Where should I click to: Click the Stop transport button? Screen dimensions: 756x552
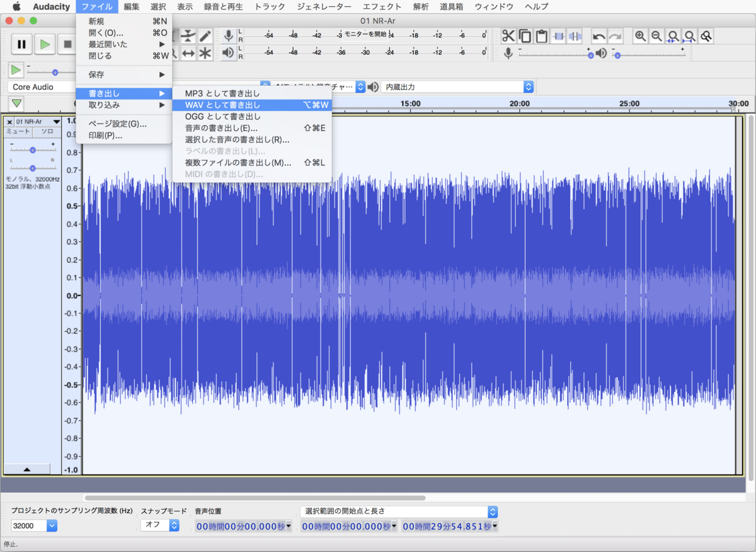click(67, 44)
